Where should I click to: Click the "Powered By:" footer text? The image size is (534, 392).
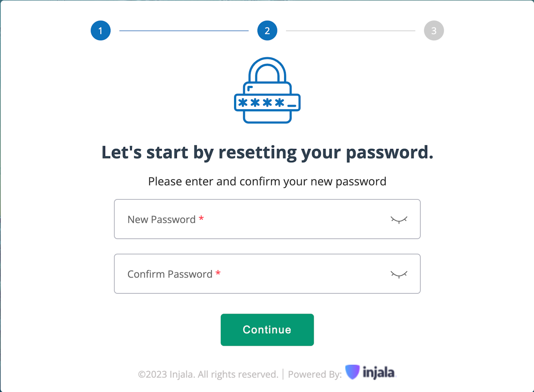pyautogui.click(x=315, y=374)
